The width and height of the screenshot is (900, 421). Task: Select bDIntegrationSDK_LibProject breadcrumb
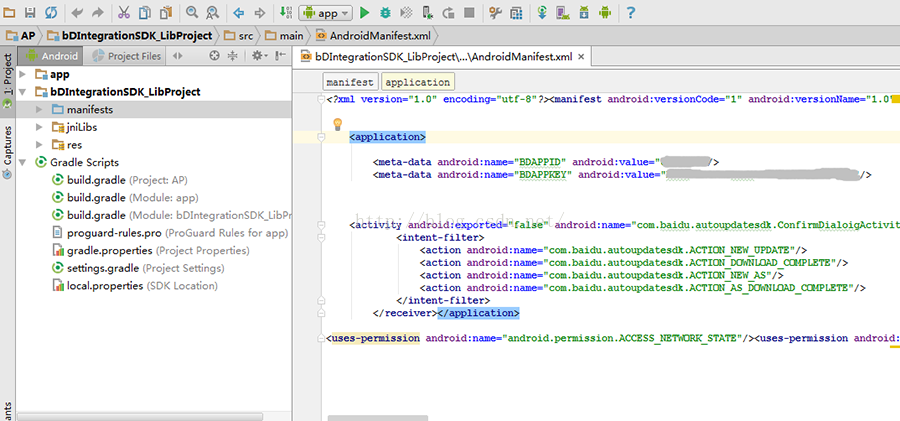[x=130, y=36]
